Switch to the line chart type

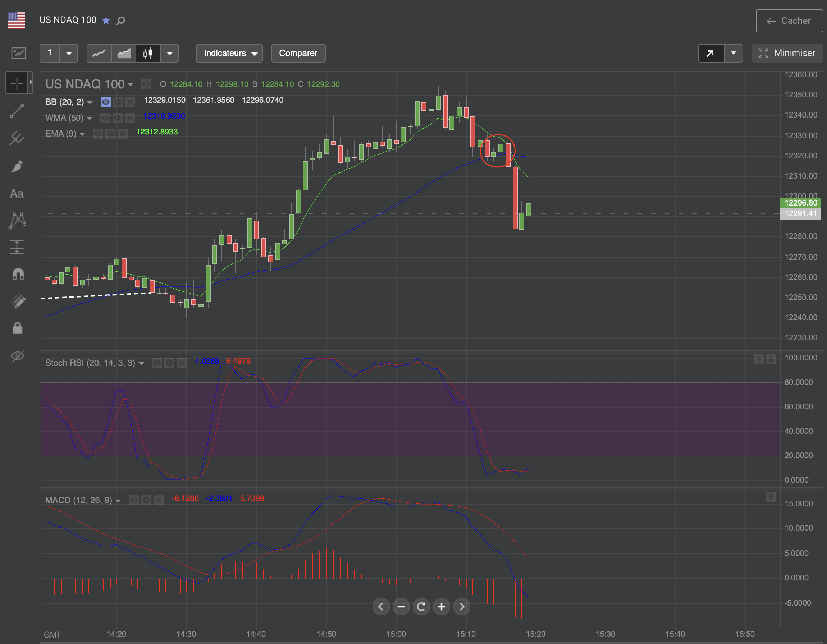click(x=99, y=53)
